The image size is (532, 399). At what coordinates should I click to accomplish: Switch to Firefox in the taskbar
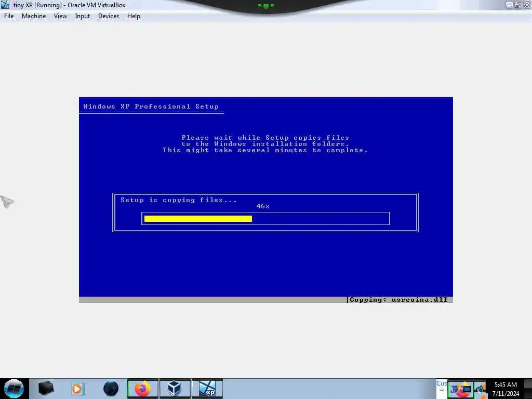click(x=143, y=389)
